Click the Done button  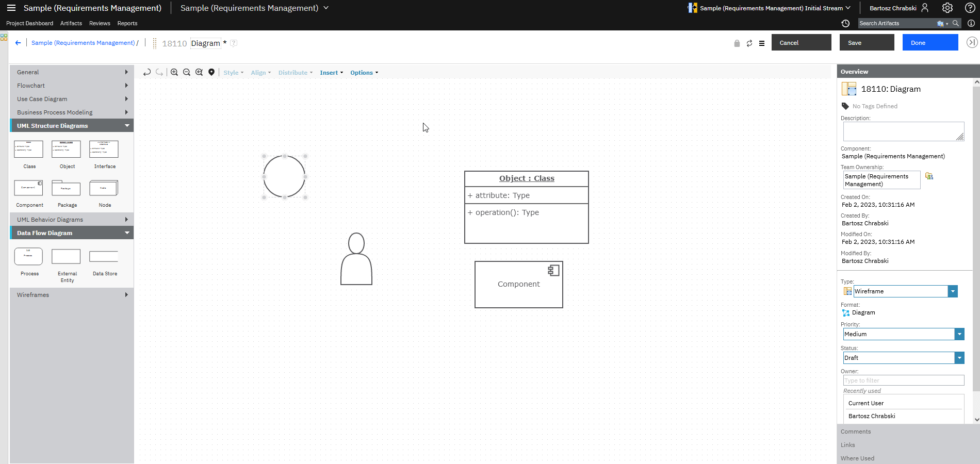point(930,42)
